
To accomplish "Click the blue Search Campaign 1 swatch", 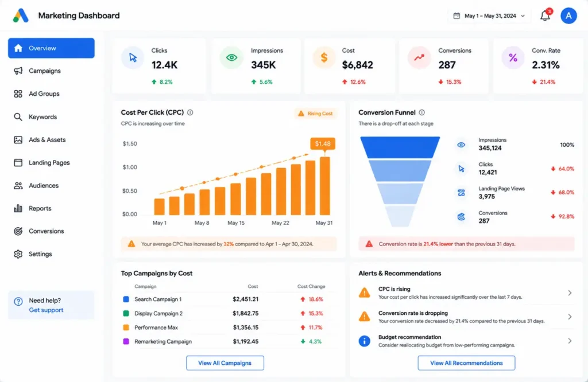I will tap(126, 299).
